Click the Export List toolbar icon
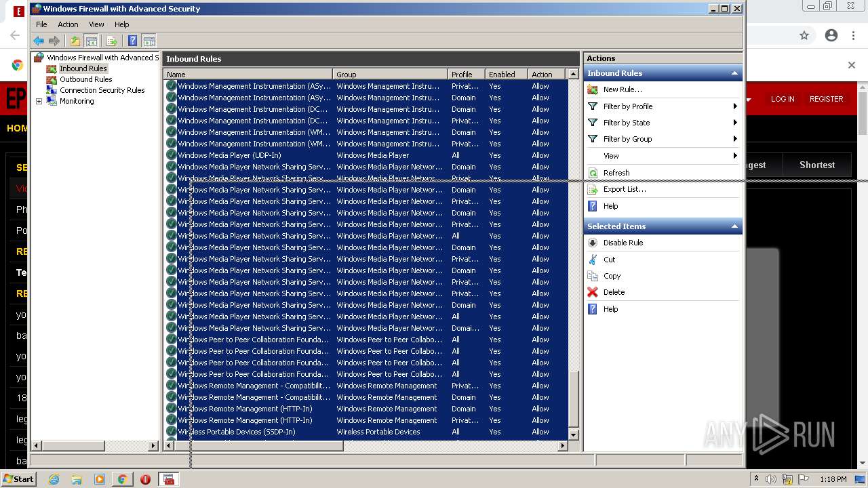Screen dimensions: 868x488 coord(112,41)
